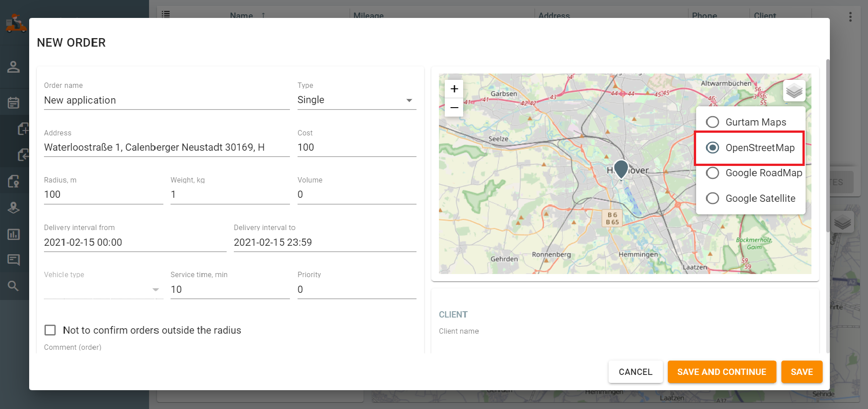Check Not to confirm orders outside radius
Viewport: 868px width, 409px height.
50,331
